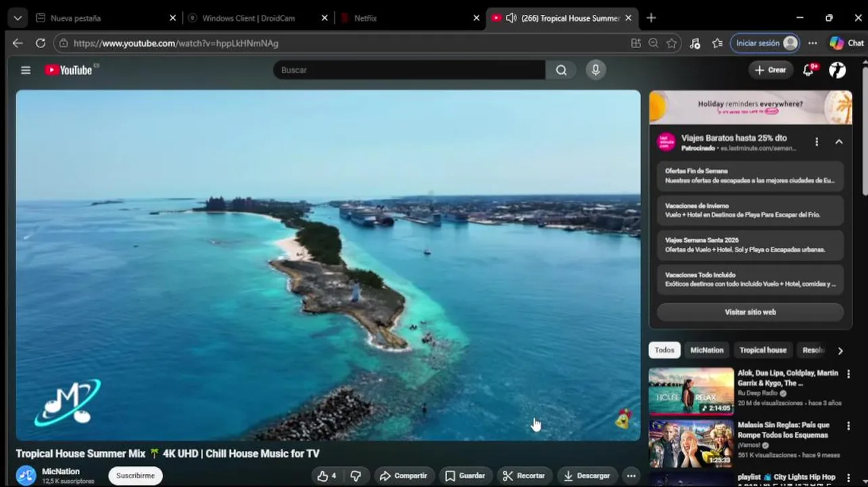Select the Tropical house filter chip
The image size is (868, 487).
pos(763,350)
